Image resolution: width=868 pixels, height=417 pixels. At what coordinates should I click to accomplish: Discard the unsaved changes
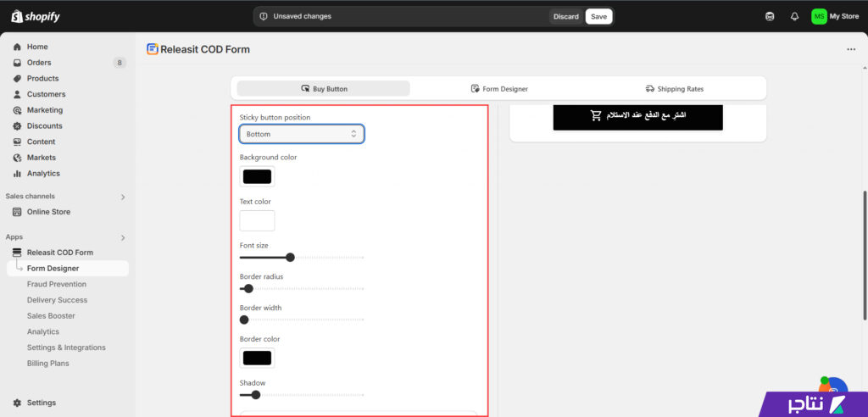click(565, 17)
